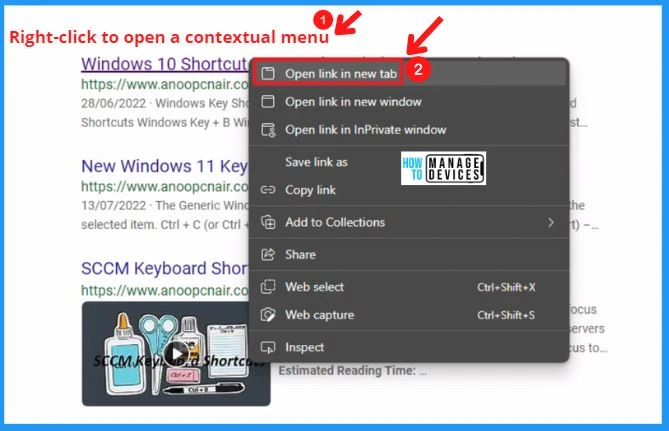Select 'Inspect' at the menu bottom
Image resolution: width=669 pixels, height=431 pixels.
coord(409,347)
